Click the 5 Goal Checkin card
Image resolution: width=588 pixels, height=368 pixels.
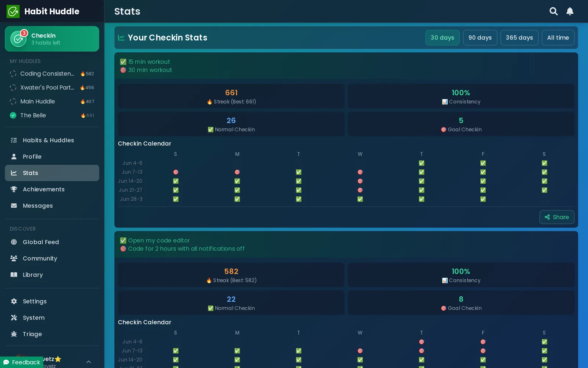[x=461, y=124]
